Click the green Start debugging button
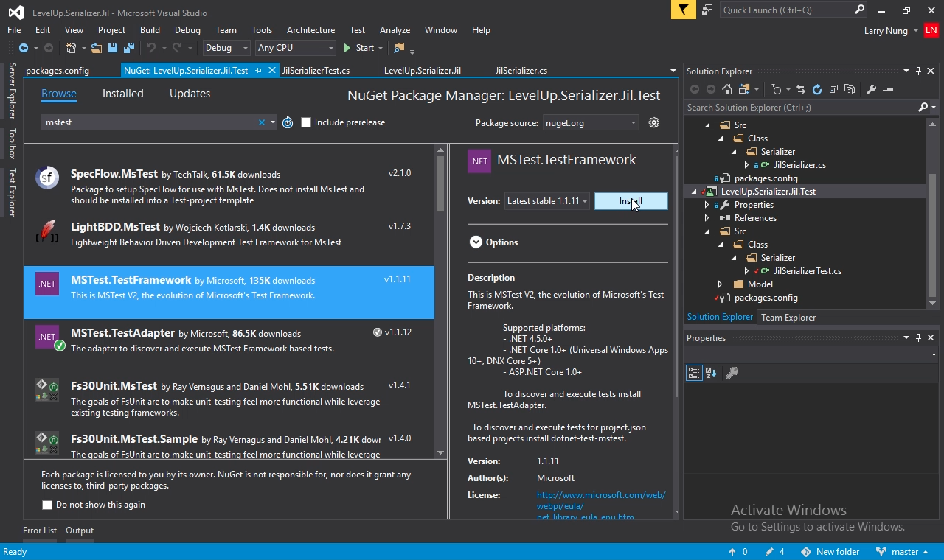 359,48
